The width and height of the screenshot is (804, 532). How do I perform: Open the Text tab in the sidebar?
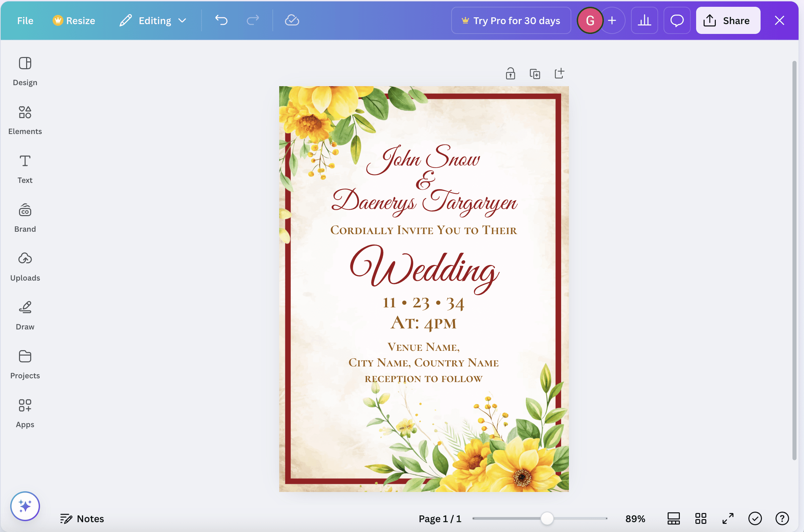coord(25,169)
